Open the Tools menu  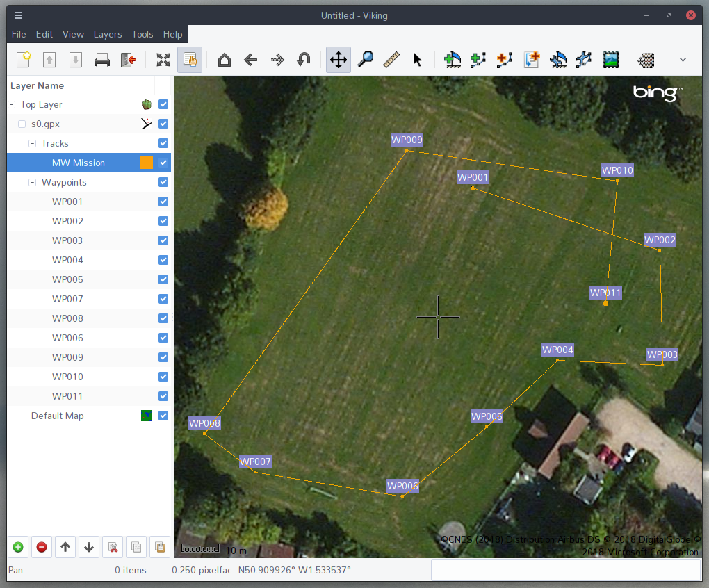pyautogui.click(x=142, y=34)
